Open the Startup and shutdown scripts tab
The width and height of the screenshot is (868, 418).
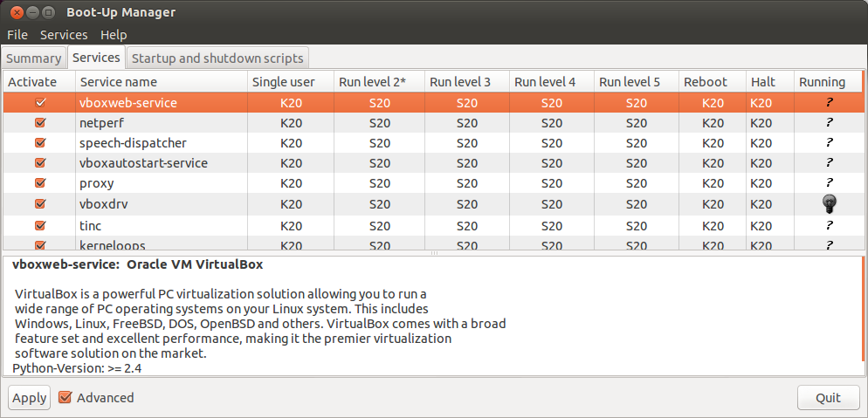tap(217, 58)
